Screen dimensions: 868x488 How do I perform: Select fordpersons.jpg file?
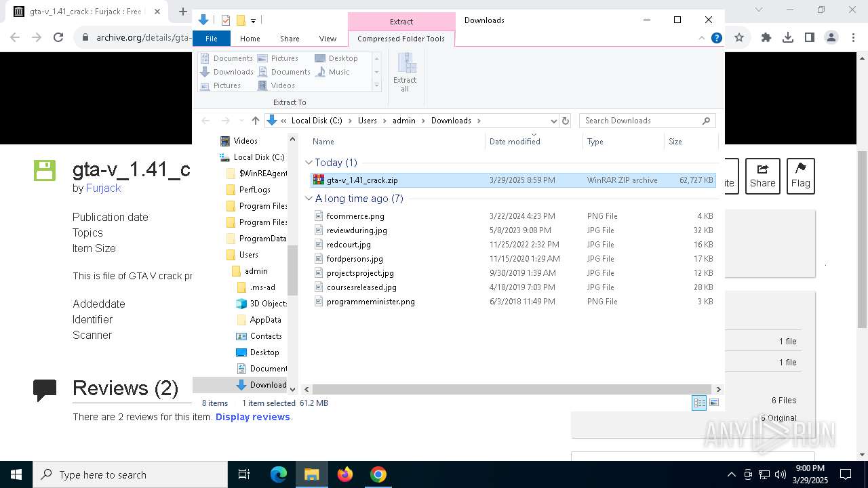coord(513,259)
